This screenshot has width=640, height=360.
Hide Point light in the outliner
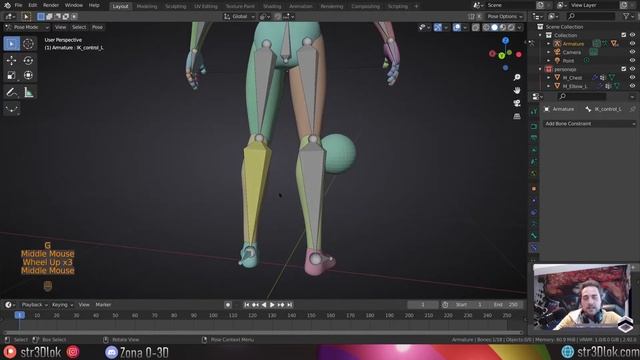632,60
